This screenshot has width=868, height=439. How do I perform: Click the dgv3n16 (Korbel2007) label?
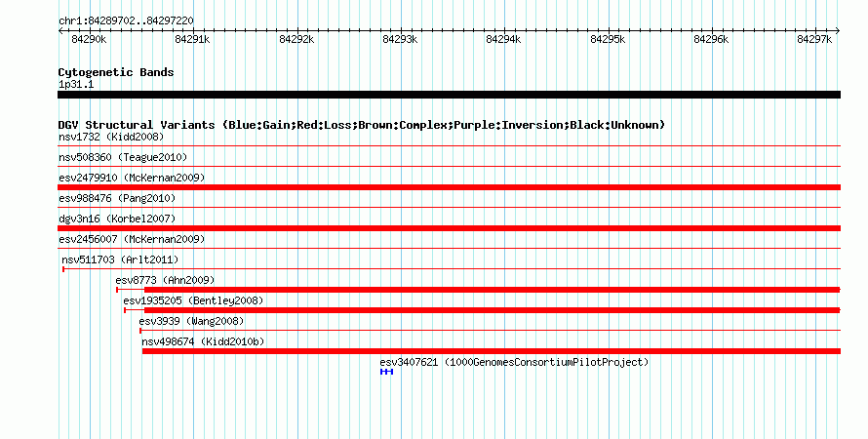117,219
